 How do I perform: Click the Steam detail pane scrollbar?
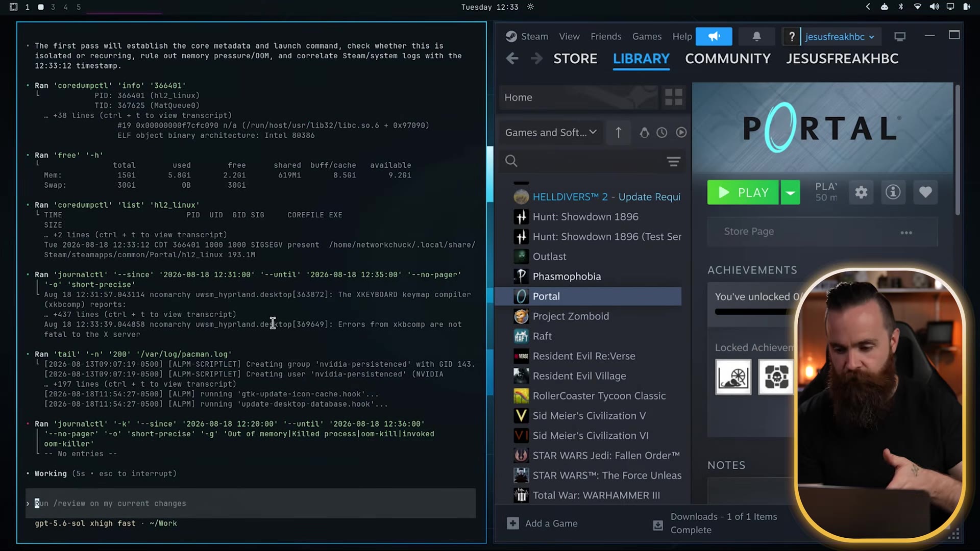click(x=958, y=150)
